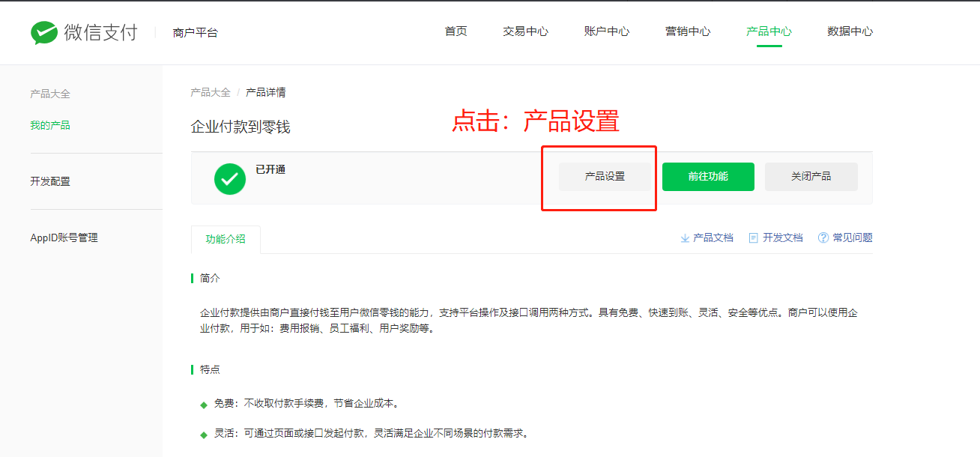Click the green checkmark 已开通 status icon
This screenshot has width=980, height=457.
coord(230,179)
